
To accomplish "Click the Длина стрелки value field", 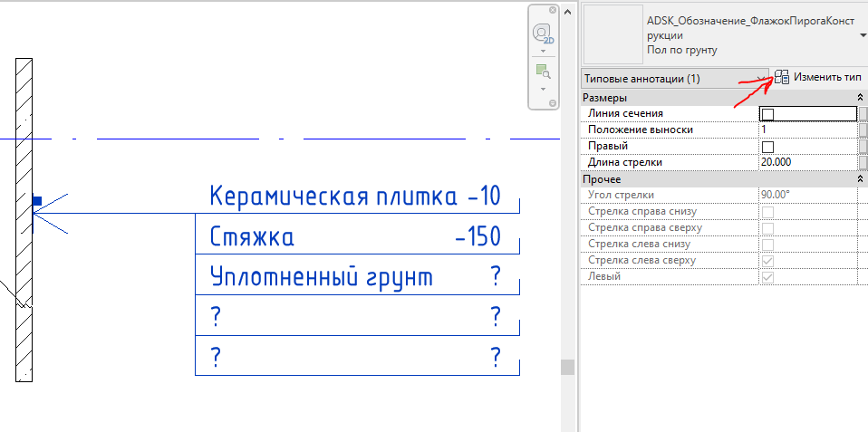I will click(806, 162).
